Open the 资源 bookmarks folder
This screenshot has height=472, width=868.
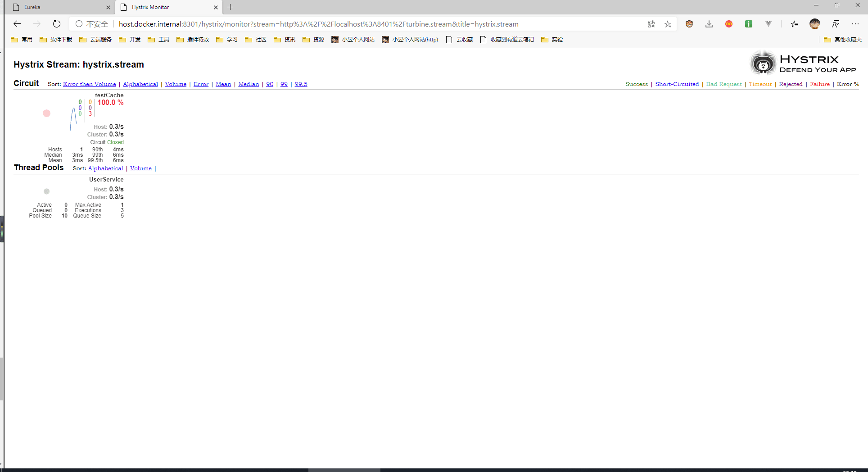coord(313,40)
